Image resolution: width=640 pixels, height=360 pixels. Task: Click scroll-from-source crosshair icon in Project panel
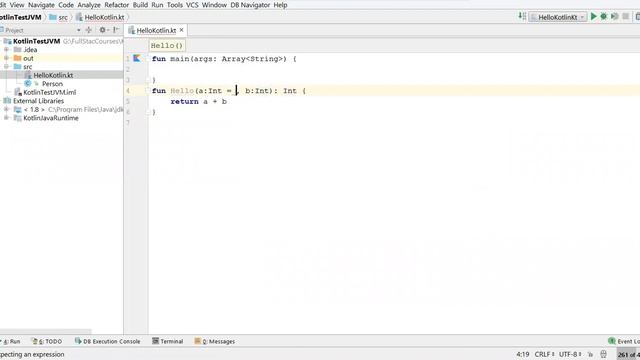[x=89, y=30]
